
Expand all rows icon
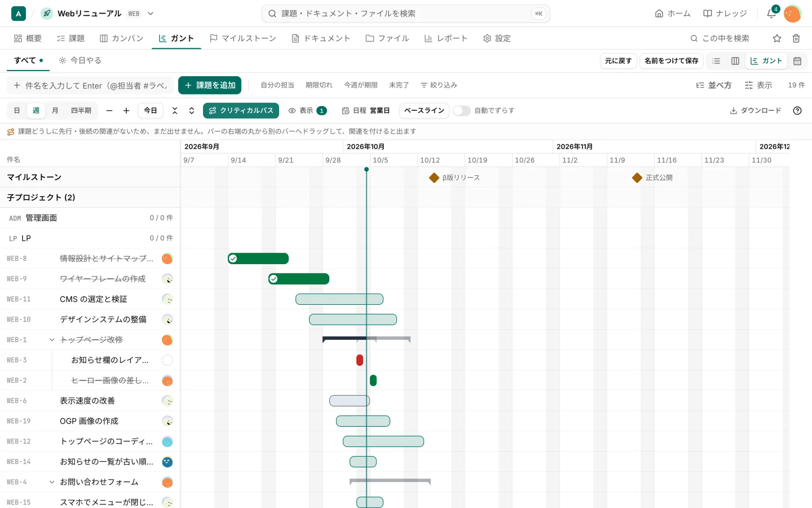(x=191, y=111)
